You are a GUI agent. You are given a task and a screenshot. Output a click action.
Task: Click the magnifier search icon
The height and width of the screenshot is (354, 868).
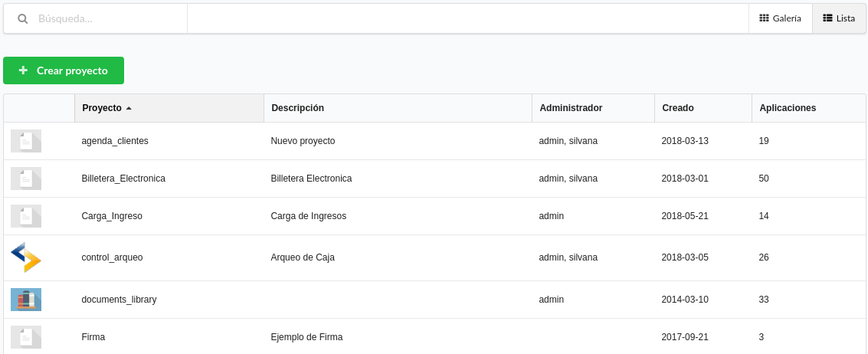(23, 18)
